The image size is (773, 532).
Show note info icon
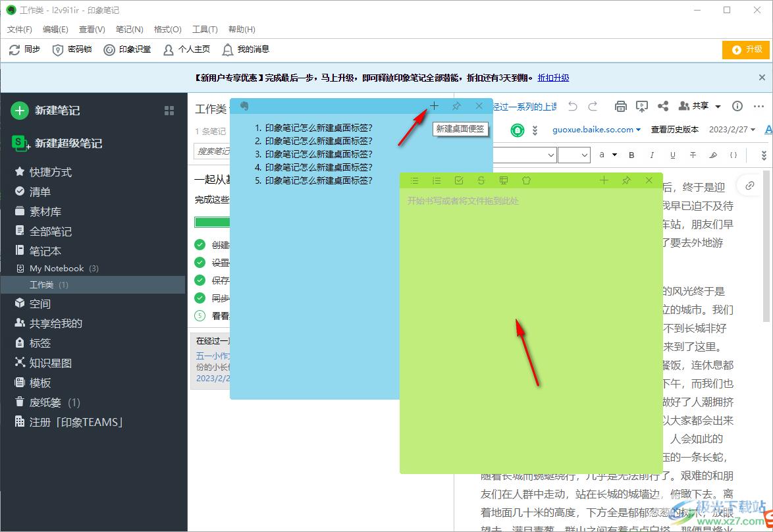point(737,106)
